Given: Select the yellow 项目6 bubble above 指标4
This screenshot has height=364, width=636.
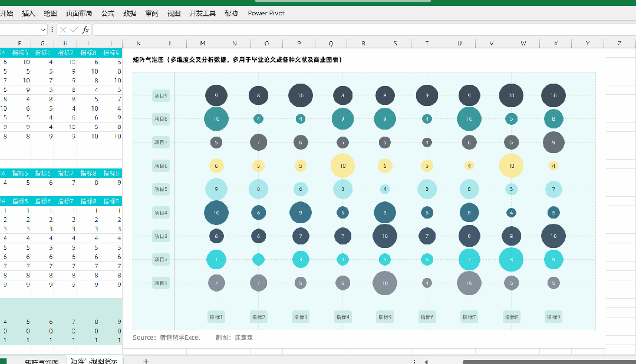Looking at the screenshot, I should tap(342, 166).
